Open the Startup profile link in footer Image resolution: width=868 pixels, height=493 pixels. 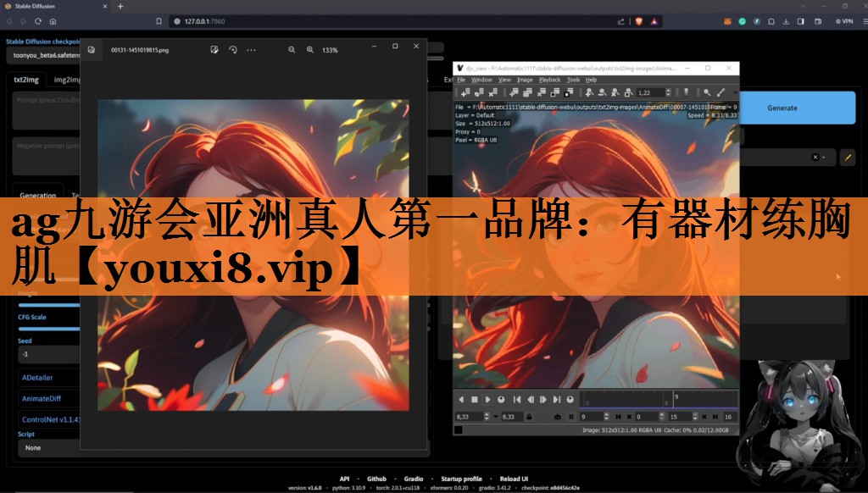point(461,479)
